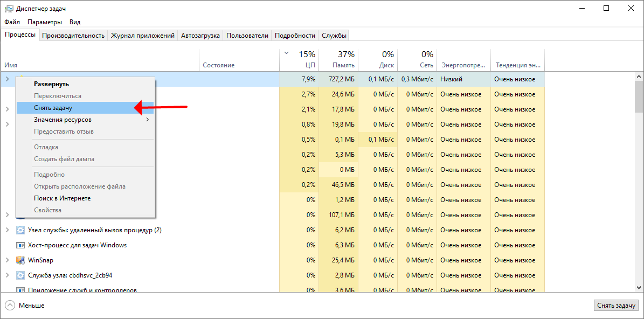644x319 pixels.
Task: Expand the process row using 19,8 МБ memory
Action: pos(7,124)
